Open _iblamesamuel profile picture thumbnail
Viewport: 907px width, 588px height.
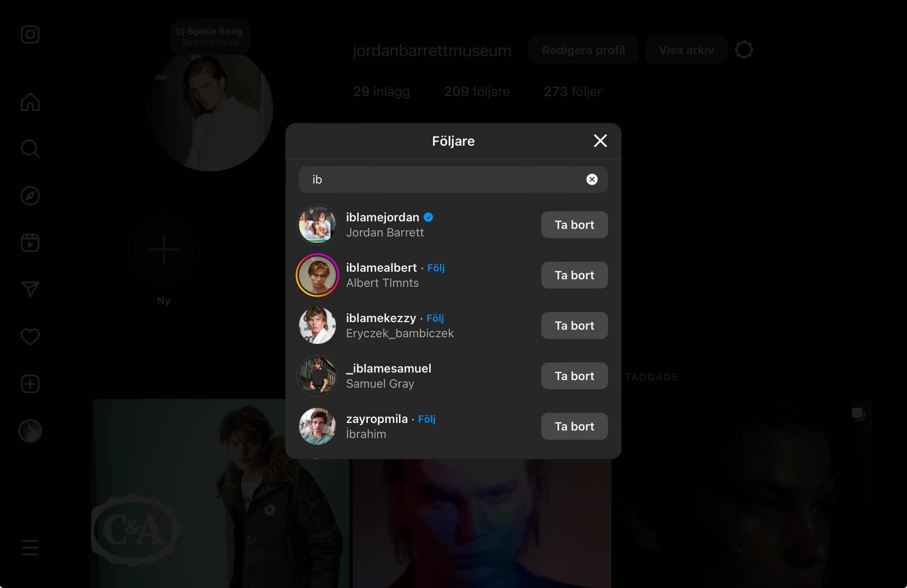coord(317,376)
